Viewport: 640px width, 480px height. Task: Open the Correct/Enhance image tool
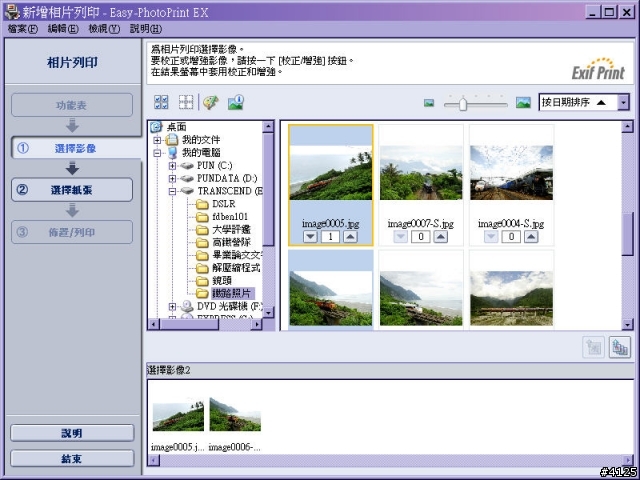point(211,102)
